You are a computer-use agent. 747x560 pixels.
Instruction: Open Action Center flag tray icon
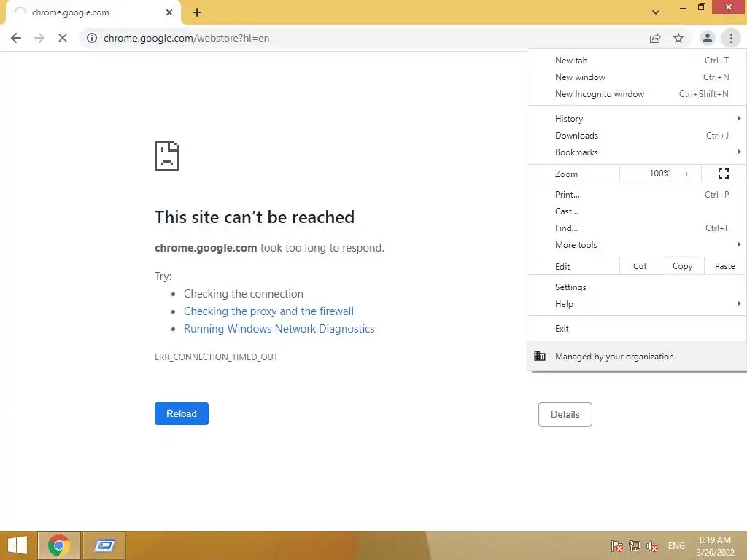click(x=617, y=545)
